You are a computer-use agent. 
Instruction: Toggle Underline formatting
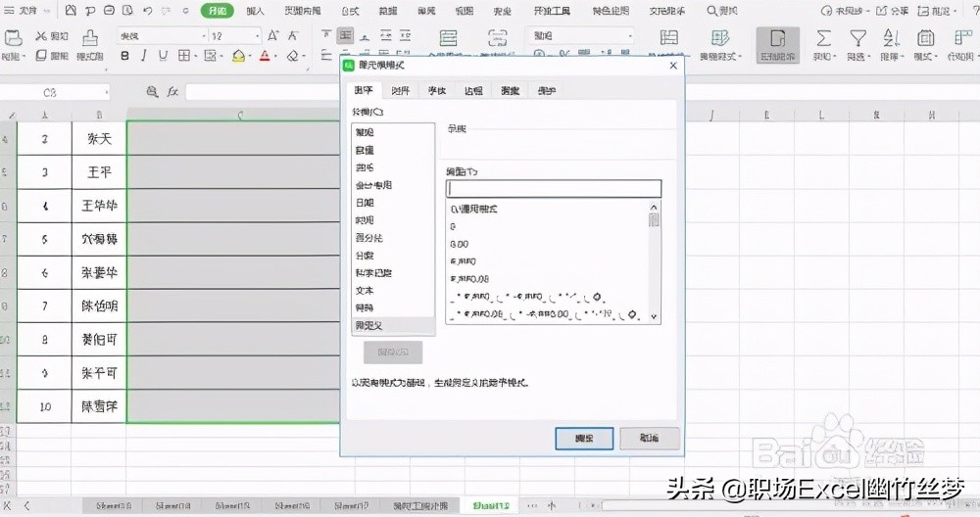pos(163,56)
